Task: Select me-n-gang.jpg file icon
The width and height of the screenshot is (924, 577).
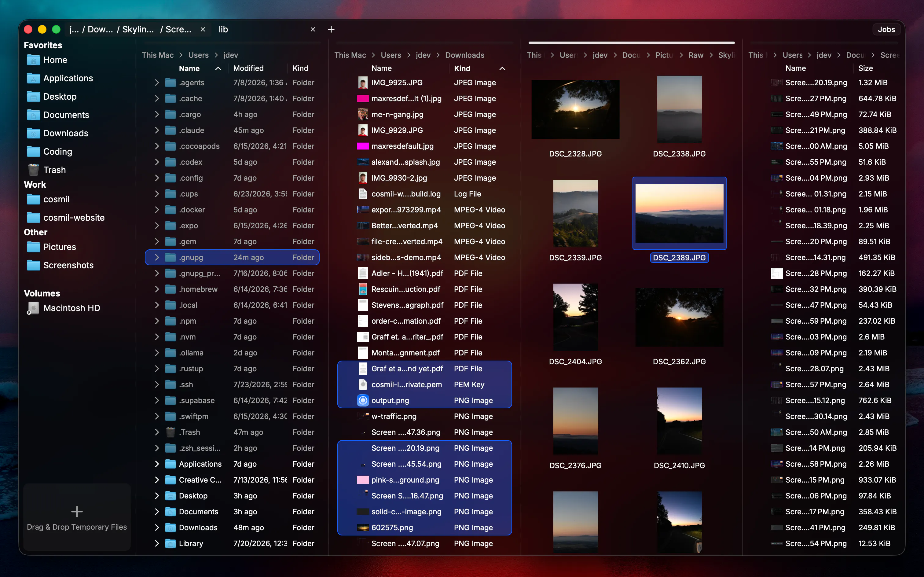Action: (363, 115)
